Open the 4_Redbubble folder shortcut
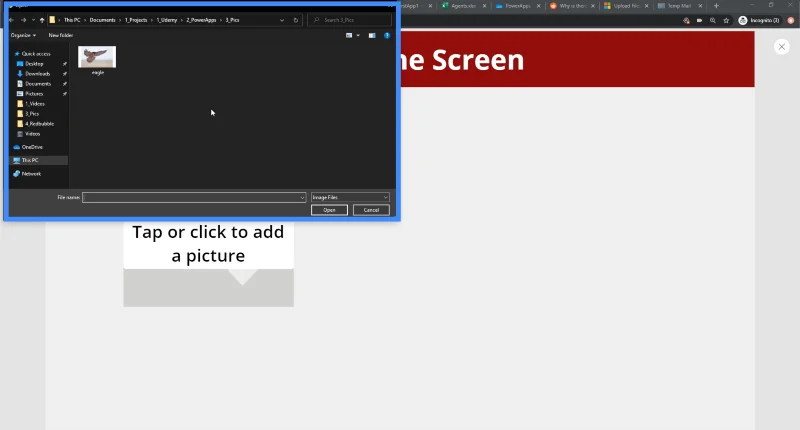800x430 pixels. [39, 123]
